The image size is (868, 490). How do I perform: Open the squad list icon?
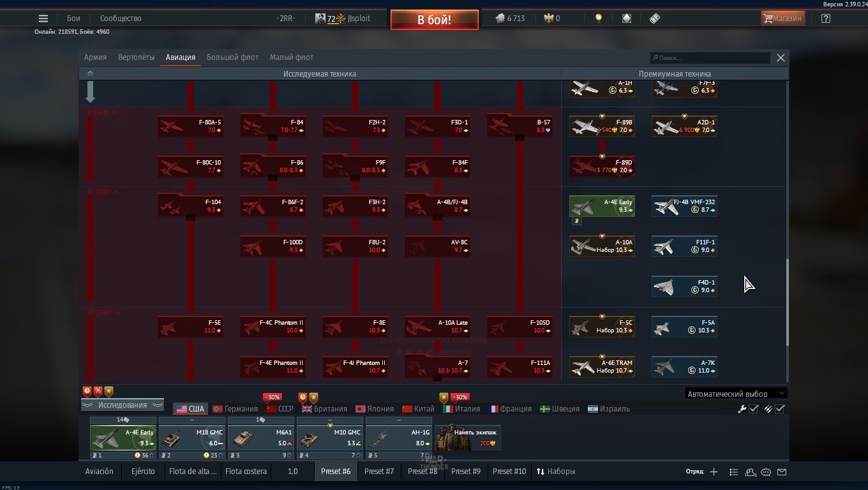(733, 471)
